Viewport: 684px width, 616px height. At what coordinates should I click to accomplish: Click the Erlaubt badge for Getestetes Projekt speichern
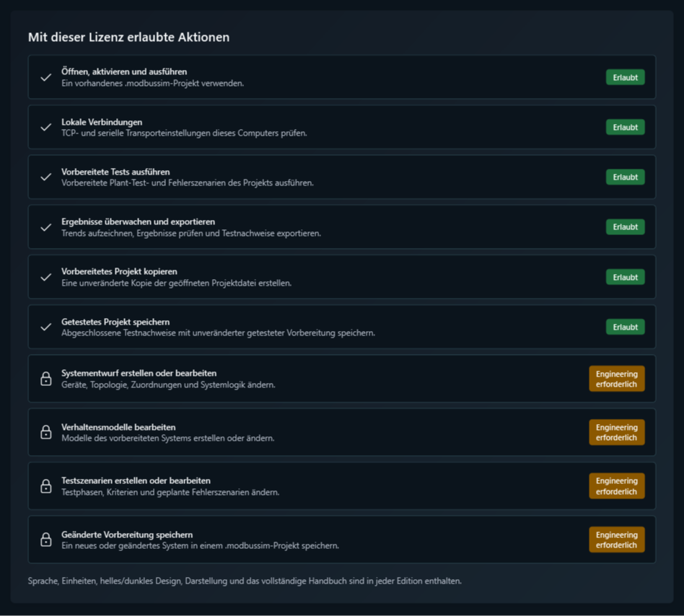tap(625, 327)
